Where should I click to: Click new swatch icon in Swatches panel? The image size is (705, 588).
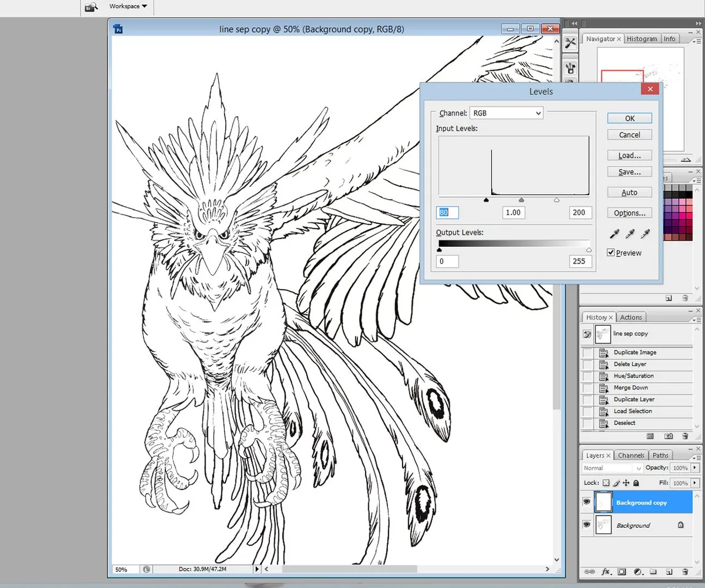(669, 298)
